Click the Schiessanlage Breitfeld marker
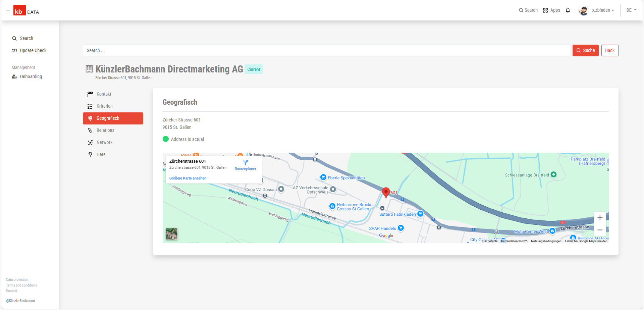This screenshot has width=644, height=310. point(554,174)
